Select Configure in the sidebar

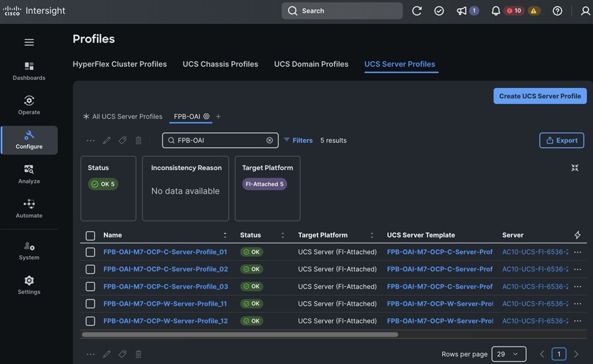[29, 141]
